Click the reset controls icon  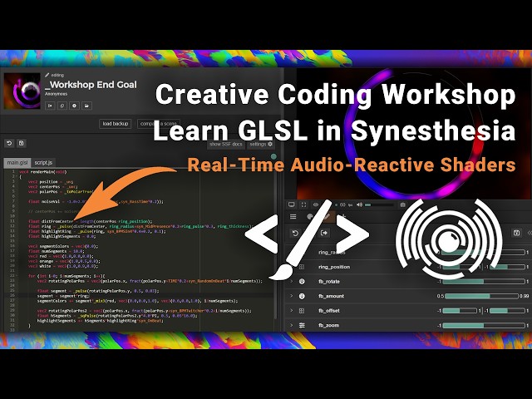coord(295,233)
